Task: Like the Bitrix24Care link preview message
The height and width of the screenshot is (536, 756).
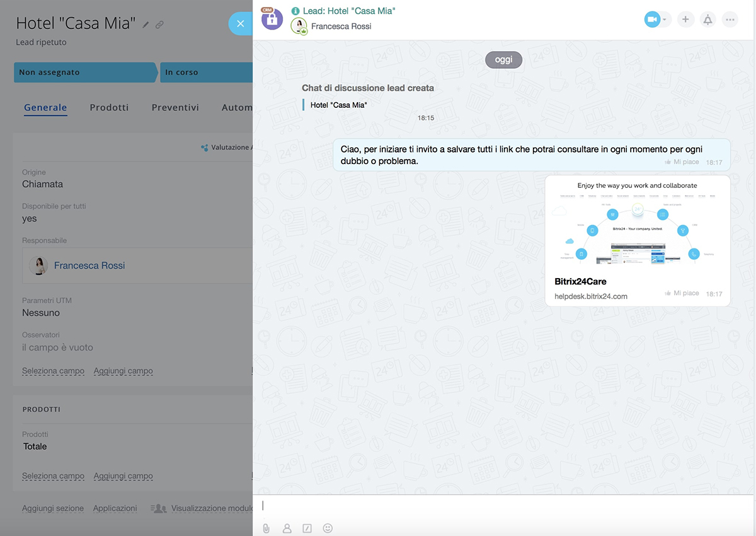Action: point(682,293)
